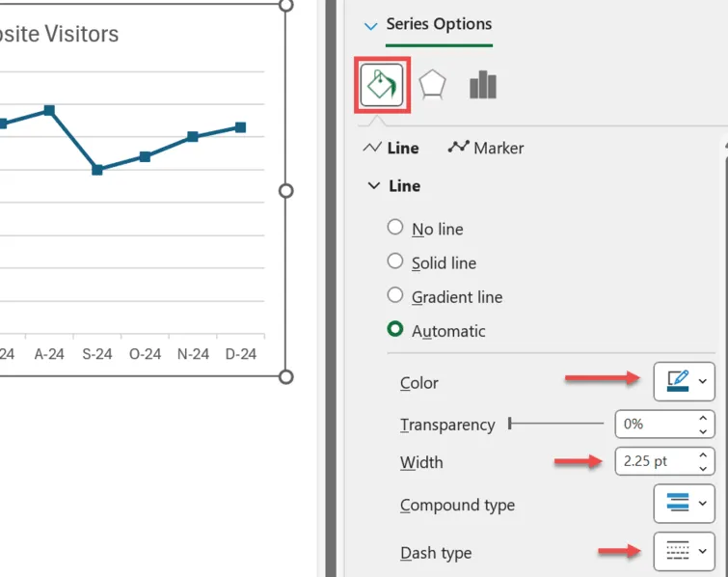728x577 pixels.
Task: Switch to the Effects pentagon icon
Action: click(x=432, y=85)
